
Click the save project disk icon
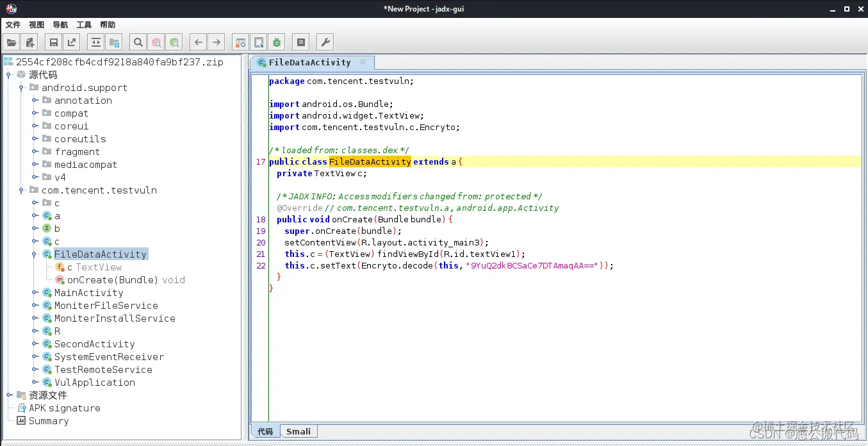click(x=54, y=43)
